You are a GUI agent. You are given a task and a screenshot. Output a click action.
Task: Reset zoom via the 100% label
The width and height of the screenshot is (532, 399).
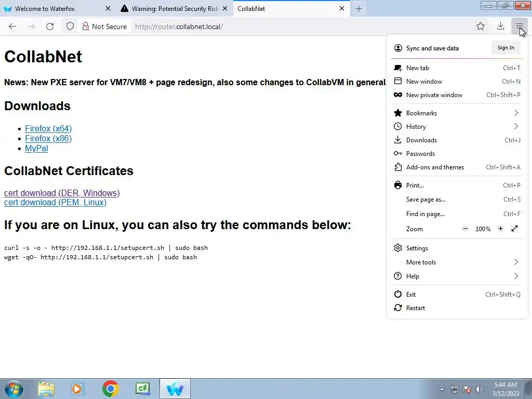coord(483,229)
